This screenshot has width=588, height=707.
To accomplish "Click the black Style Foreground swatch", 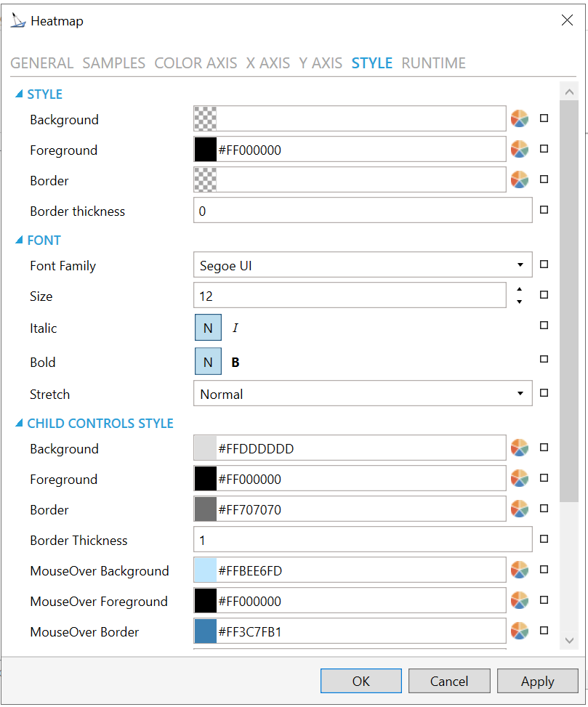I will pyautogui.click(x=205, y=149).
